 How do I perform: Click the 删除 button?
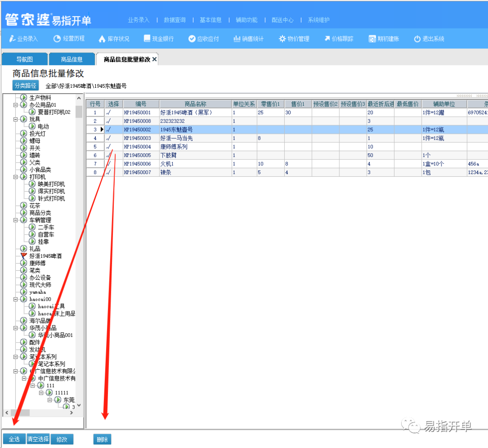[x=102, y=439]
